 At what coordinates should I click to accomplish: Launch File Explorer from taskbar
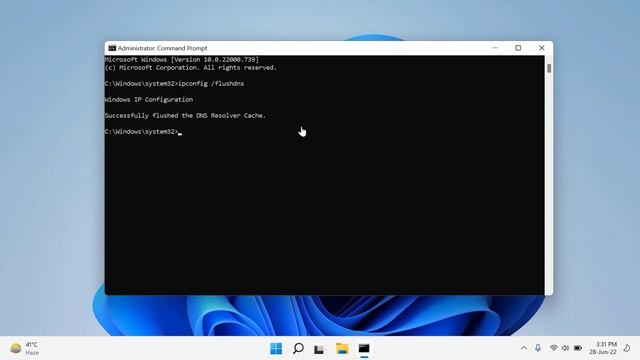(342, 349)
